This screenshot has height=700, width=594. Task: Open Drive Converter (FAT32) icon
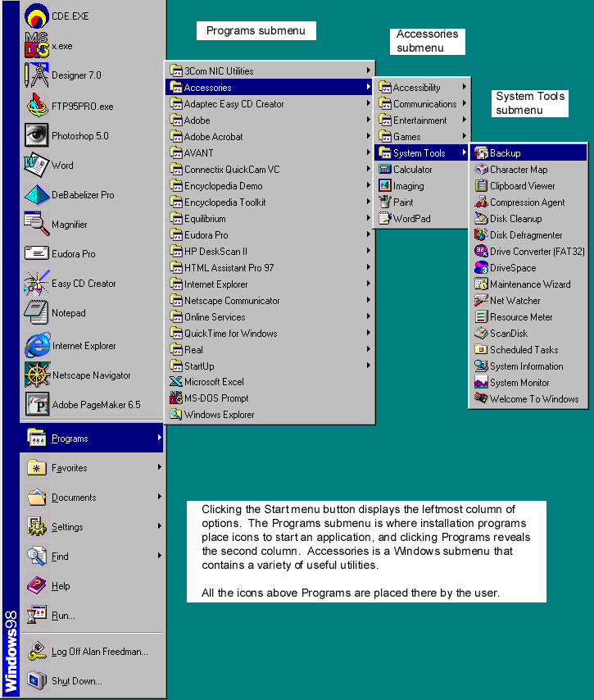[x=481, y=252]
